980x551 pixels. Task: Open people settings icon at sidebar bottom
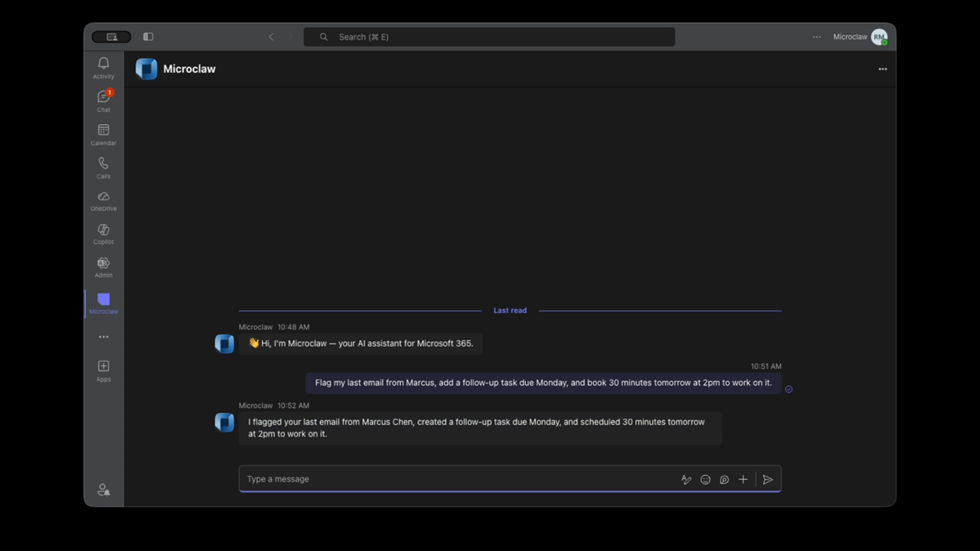coord(103,490)
